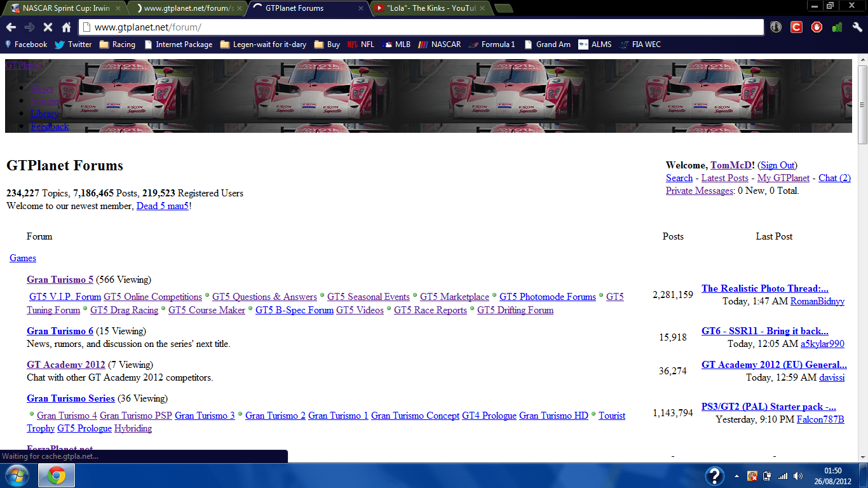Open the Windows Start menu orb
This screenshot has width=868, height=488.
tap(17, 475)
